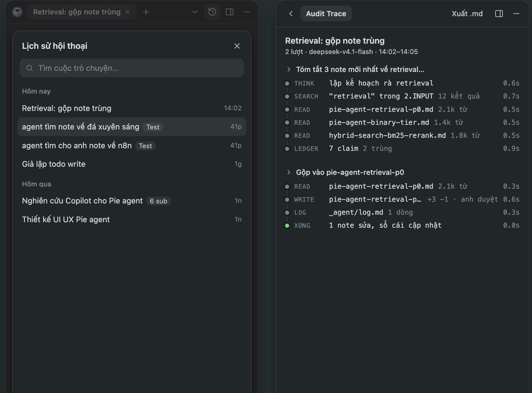This screenshot has height=393, width=532.
Task: Click the LEDGER '7 claim' step
Action: [x=402, y=149]
